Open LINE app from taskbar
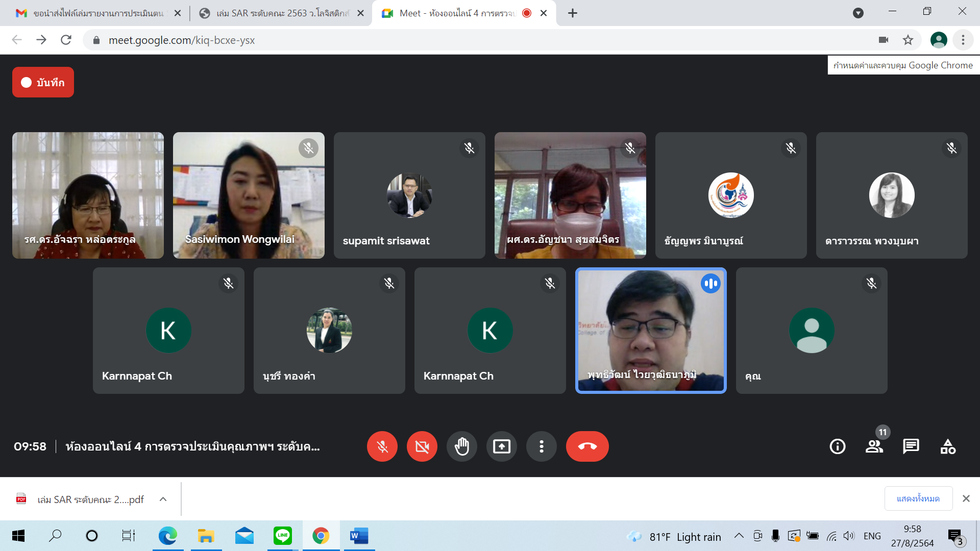The image size is (980, 551). 282,536
